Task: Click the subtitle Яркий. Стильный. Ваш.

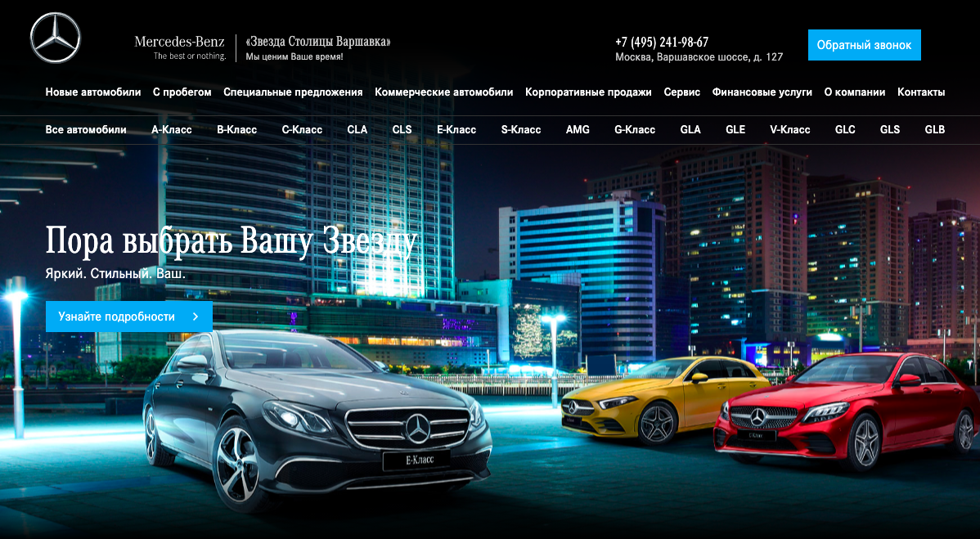Action: point(115,274)
